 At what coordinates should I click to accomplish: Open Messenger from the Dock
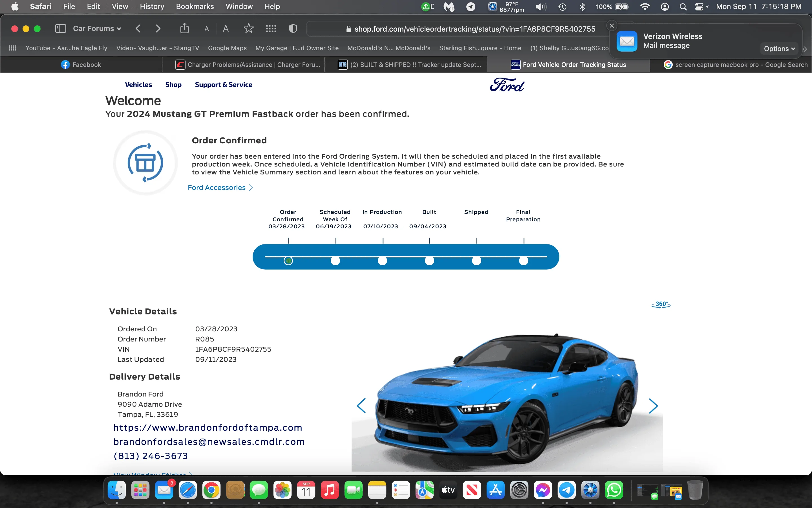pyautogui.click(x=543, y=491)
